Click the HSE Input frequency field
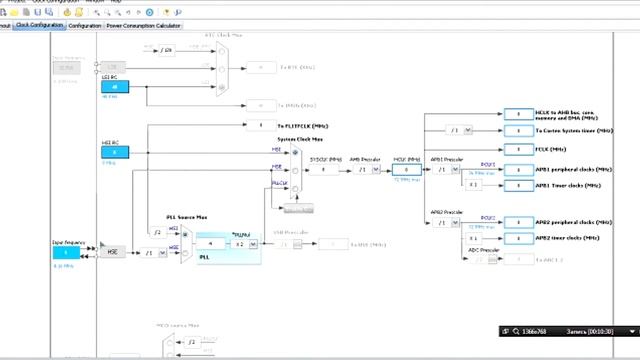Screen dimensions: 640x360 tap(66, 252)
